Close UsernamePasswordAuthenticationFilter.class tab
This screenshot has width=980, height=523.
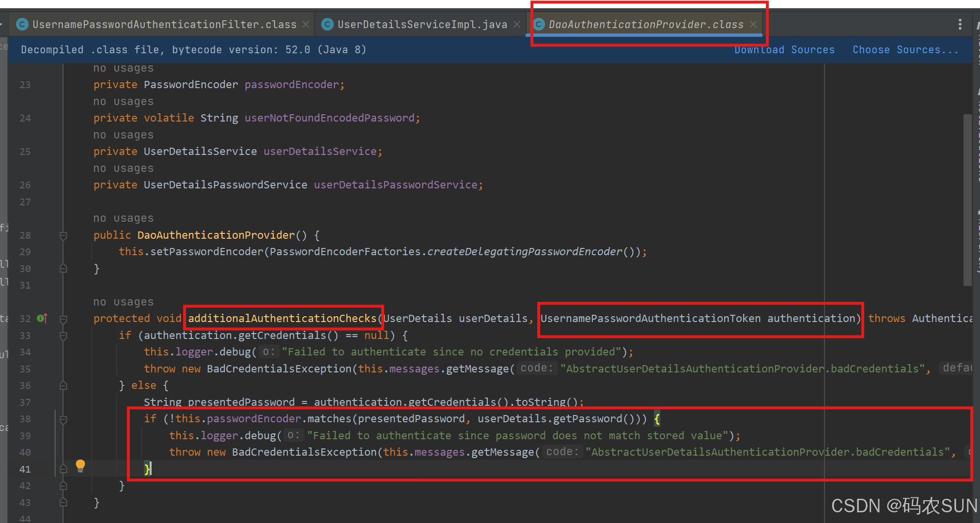click(x=306, y=24)
